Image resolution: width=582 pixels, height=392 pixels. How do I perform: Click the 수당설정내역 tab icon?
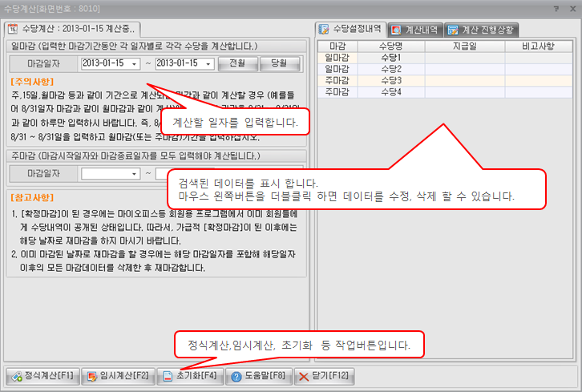tap(324, 30)
